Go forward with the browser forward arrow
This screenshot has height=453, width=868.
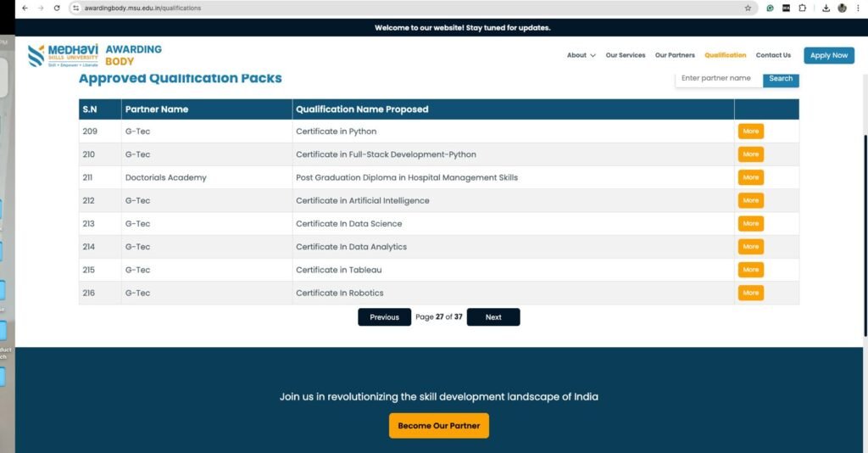coord(41,8)
